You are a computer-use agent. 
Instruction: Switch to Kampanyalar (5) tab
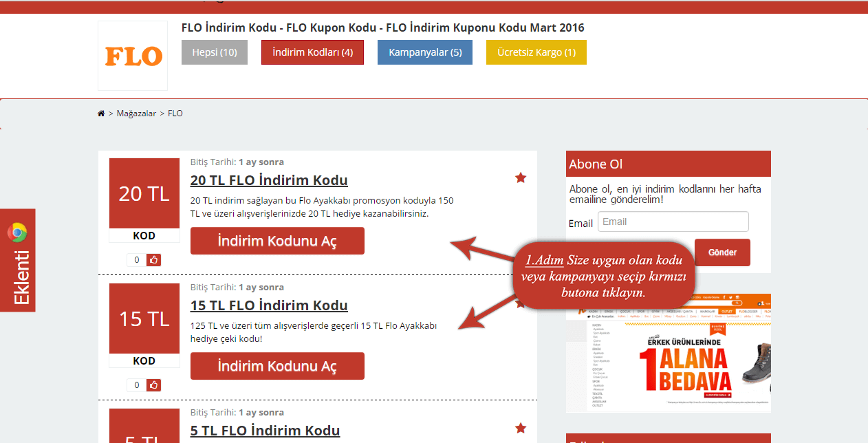[x=425, y=52]
